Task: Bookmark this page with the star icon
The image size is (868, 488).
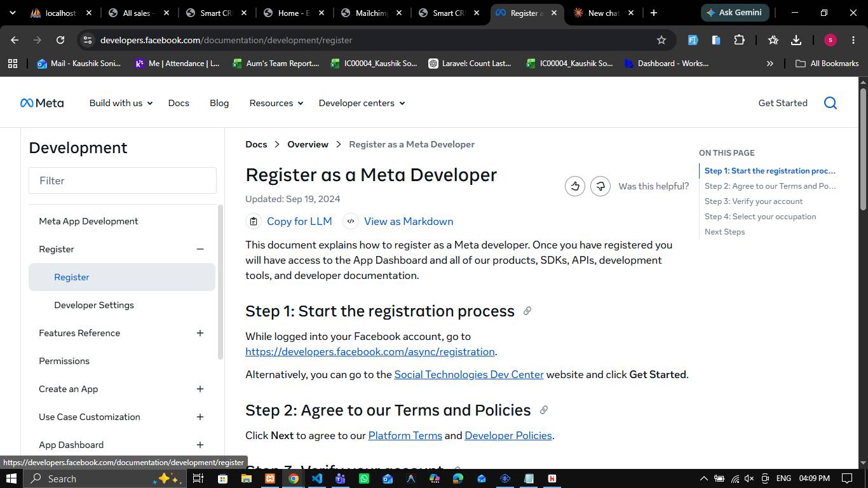Action: tap(661, 40)
